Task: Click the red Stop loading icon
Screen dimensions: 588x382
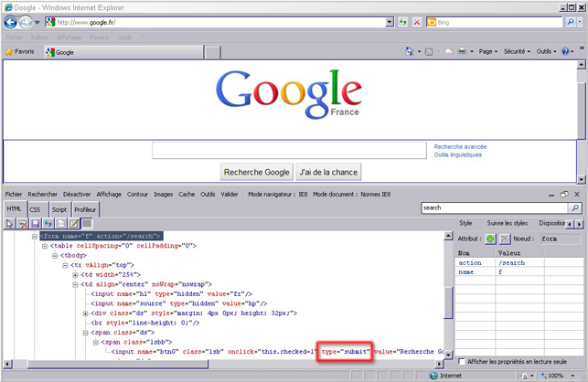Action: pyautogui.click(x=417, y=22)
